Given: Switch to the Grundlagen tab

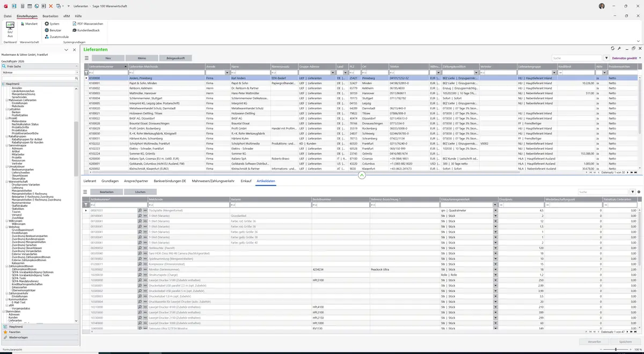Looking at the screenshot, I should (110, 181).
